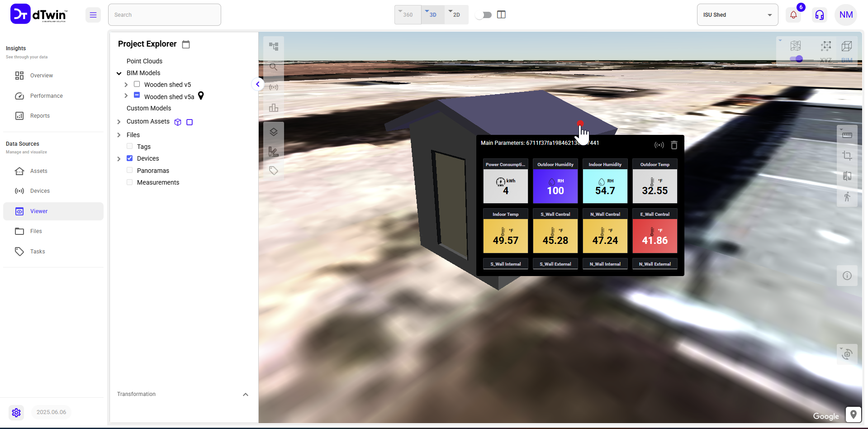Expand the Files tree node
Image resolution: width=868 pixels, height=429 pixels.
tap(119, 135)
